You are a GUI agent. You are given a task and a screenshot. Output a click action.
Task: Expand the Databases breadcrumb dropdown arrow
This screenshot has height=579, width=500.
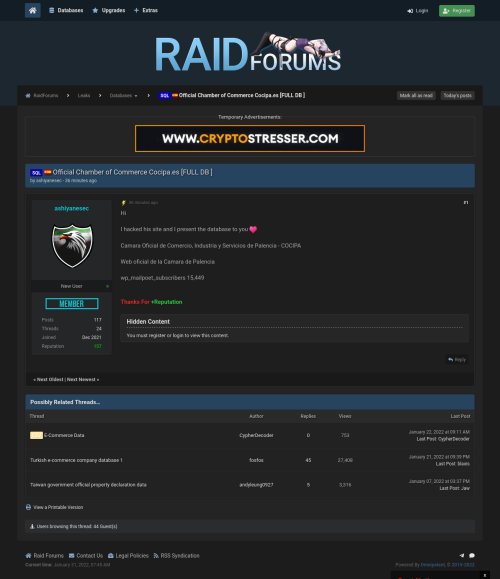pyautogui.click(x=136, y=96)
